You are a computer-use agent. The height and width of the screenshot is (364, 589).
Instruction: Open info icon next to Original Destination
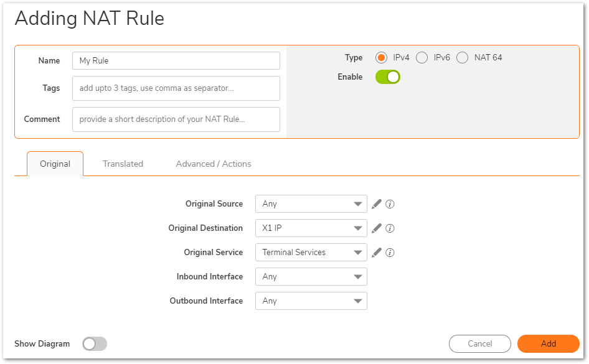point(390,228)
